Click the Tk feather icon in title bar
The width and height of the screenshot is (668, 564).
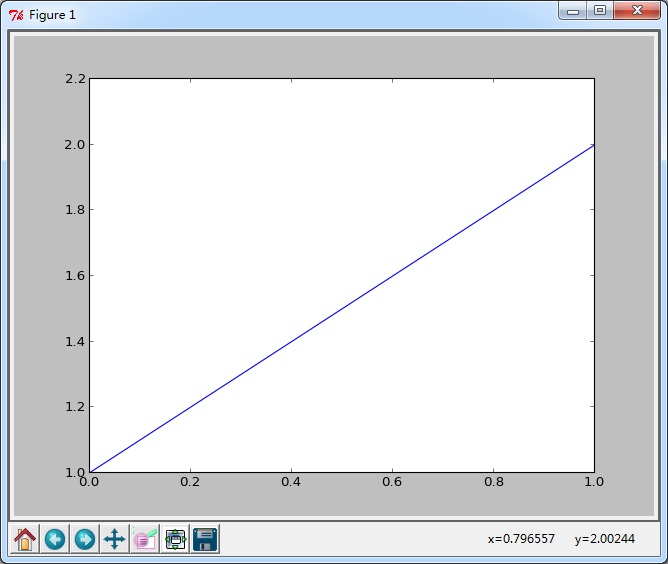click(16, 15)
